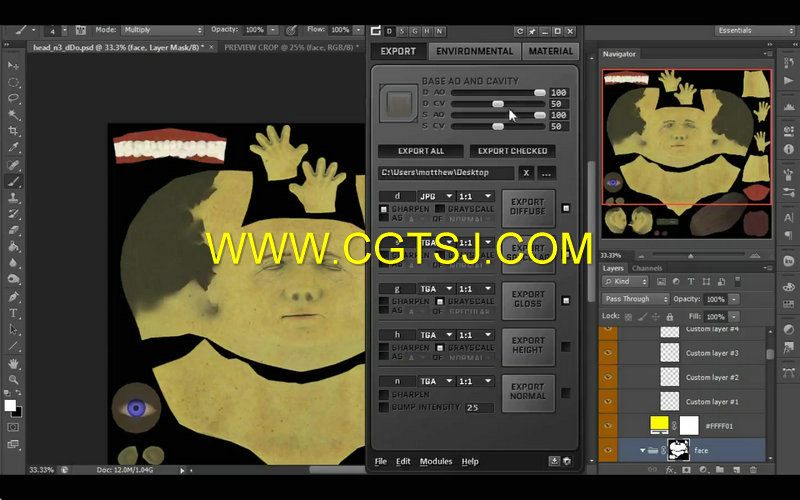Enable the BUMP INTENSITY checkbox
The height and width of the screenshot is (500, 800).
point(384,407)
